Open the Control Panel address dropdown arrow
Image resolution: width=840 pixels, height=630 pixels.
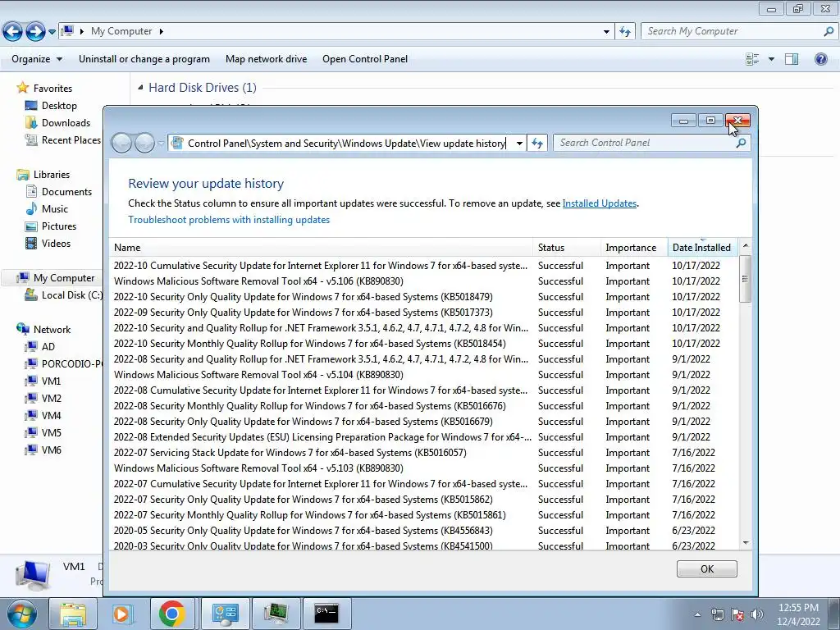[519, 143]
